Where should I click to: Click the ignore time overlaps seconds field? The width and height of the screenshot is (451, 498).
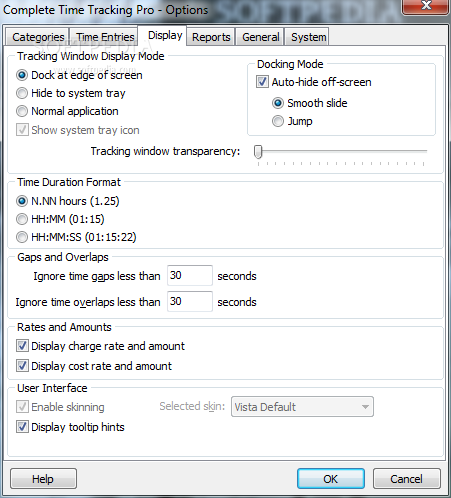190,301
